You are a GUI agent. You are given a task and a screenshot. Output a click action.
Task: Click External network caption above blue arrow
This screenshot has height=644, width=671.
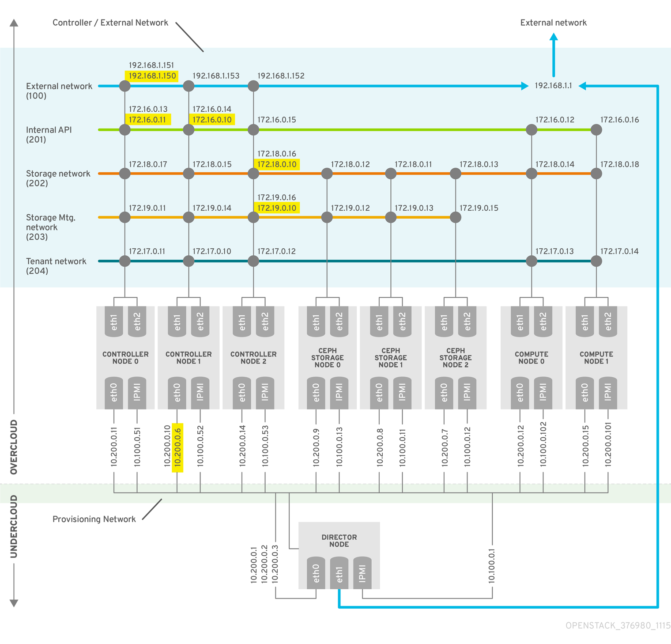point(553,23)
